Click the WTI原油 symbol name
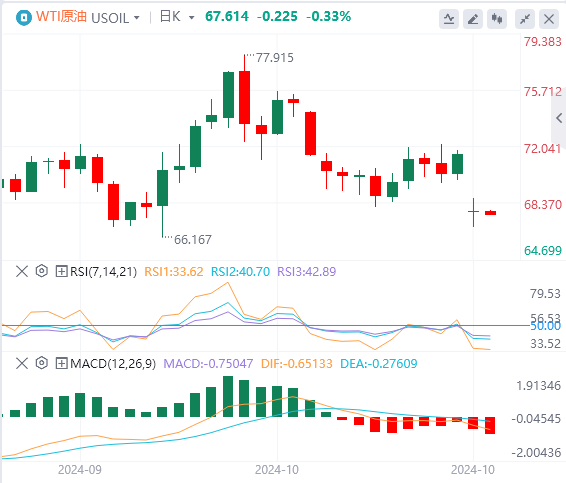 61,17
